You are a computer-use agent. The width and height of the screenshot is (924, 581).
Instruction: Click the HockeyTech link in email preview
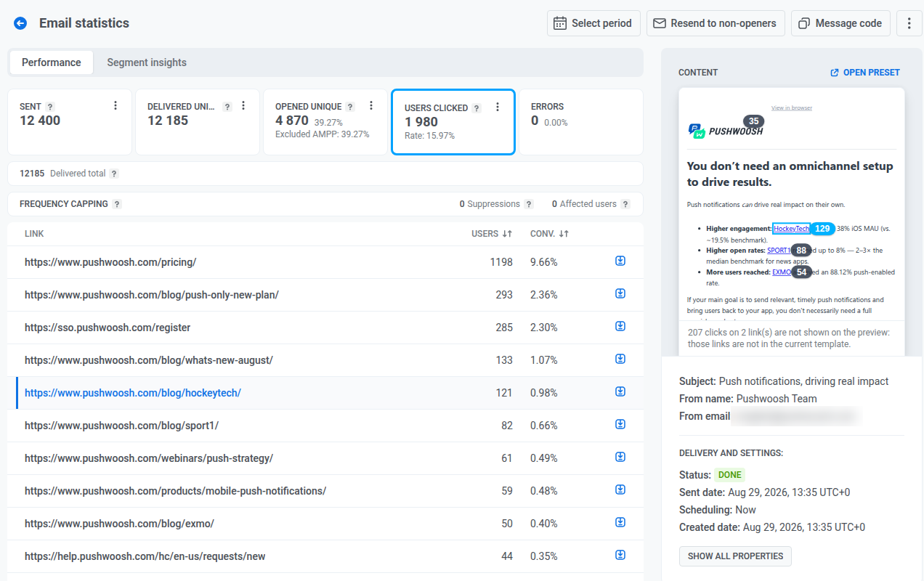791,228
